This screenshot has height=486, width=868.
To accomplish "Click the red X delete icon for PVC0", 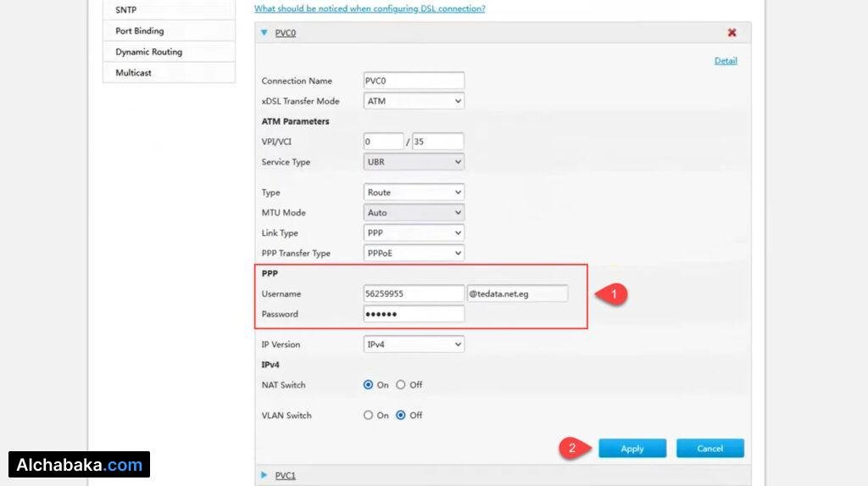I will coord(732,33).
